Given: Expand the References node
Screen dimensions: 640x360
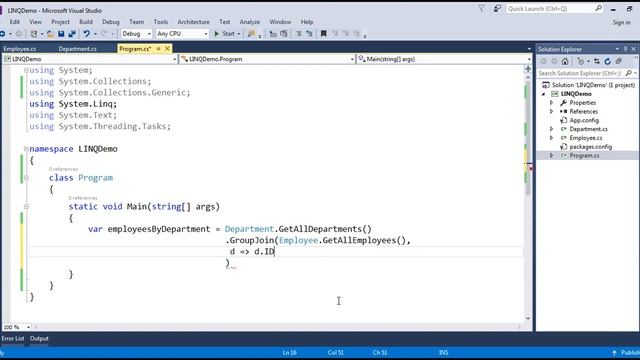Looking at the screenshot, I should [x=551, y=111].
